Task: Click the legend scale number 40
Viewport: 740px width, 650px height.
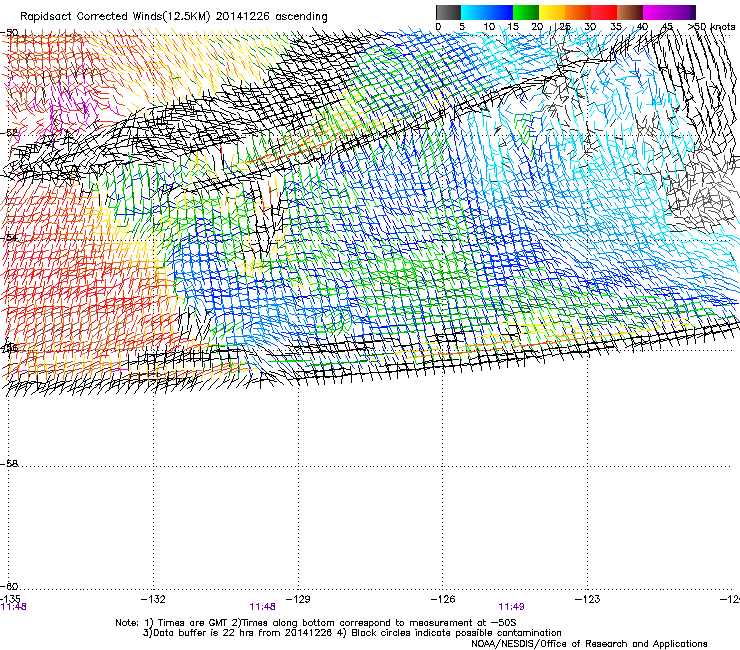Action: tap(642, 26)
